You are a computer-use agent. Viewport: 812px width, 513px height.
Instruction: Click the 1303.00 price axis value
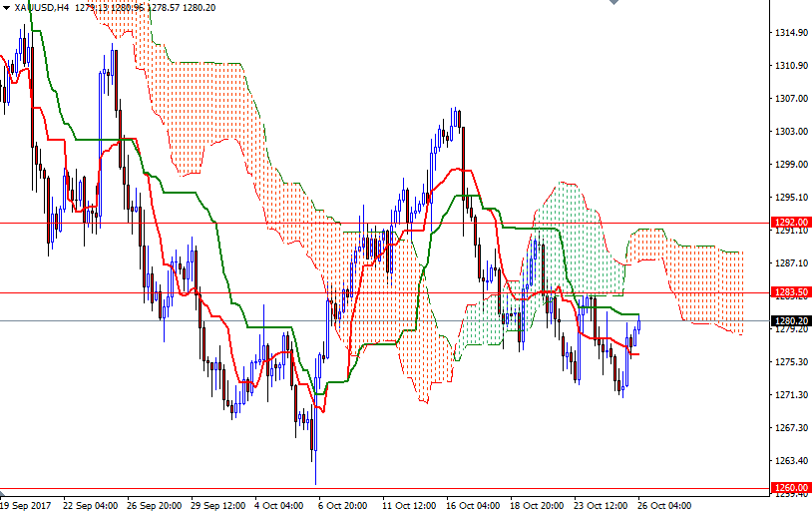tap(791, 132)
